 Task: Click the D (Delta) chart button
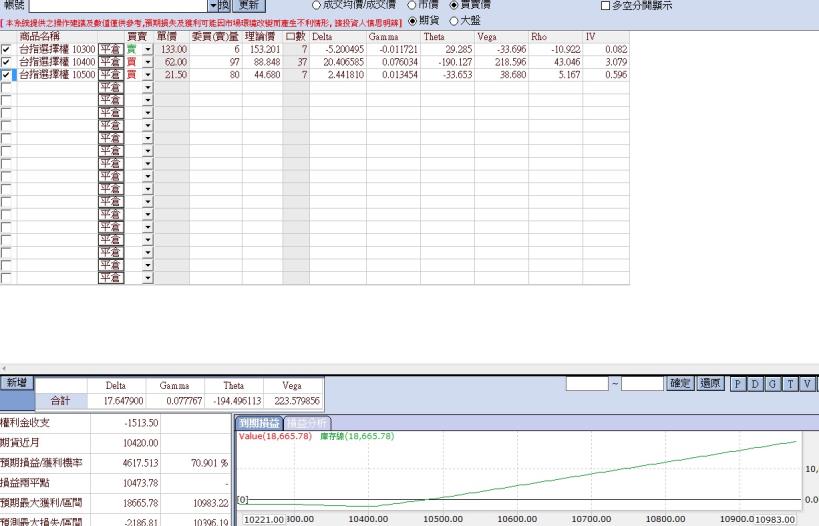(x=754, y=384)
